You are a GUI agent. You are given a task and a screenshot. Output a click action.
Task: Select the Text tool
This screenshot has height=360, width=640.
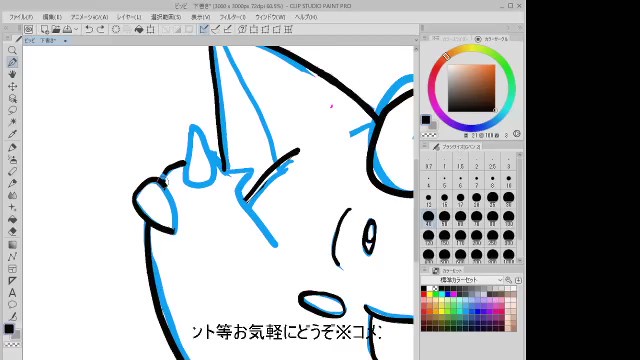12,293
